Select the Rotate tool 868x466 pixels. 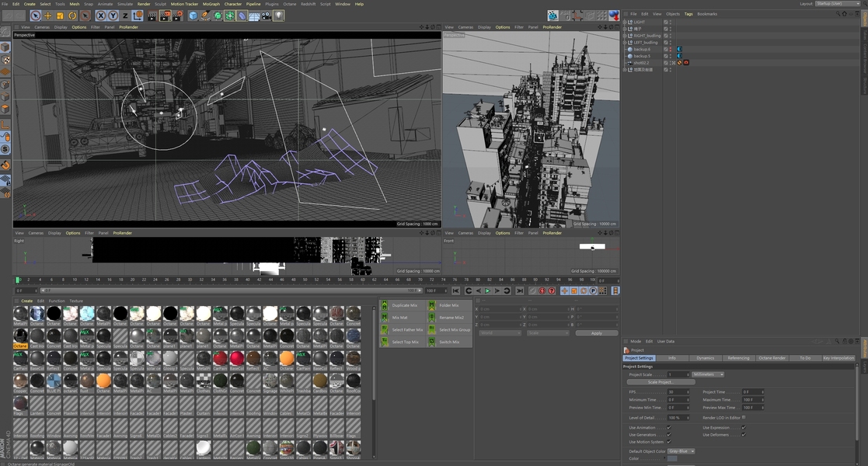click(72, 16)
